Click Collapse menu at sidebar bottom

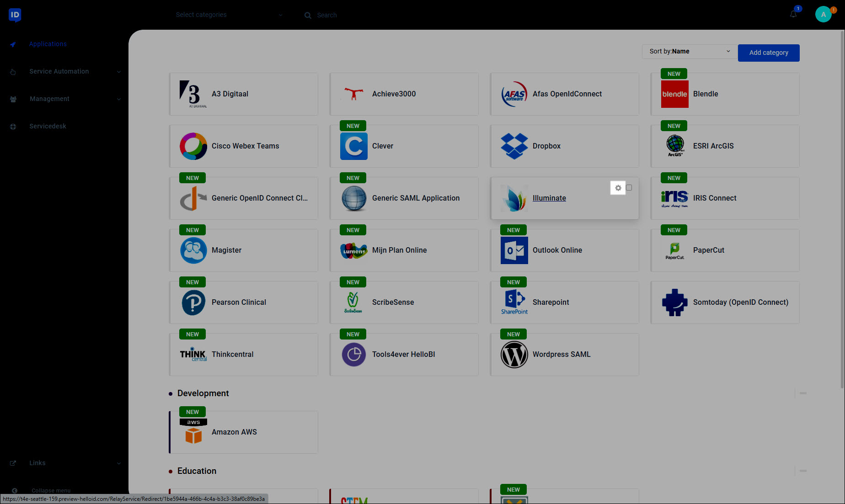[x=51, y=490]
